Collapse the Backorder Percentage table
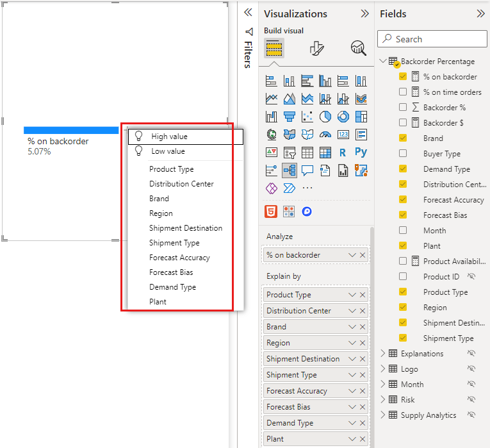 click(x=383, y=61)
